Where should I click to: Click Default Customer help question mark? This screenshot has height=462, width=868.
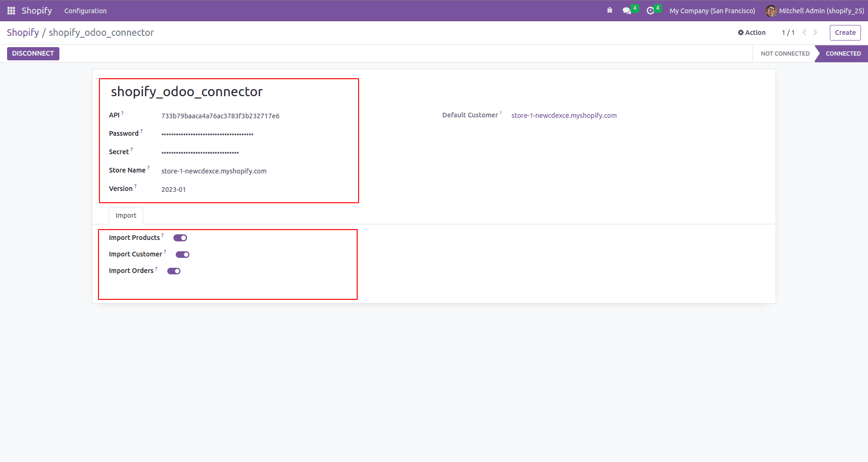(x=500, y=113)
